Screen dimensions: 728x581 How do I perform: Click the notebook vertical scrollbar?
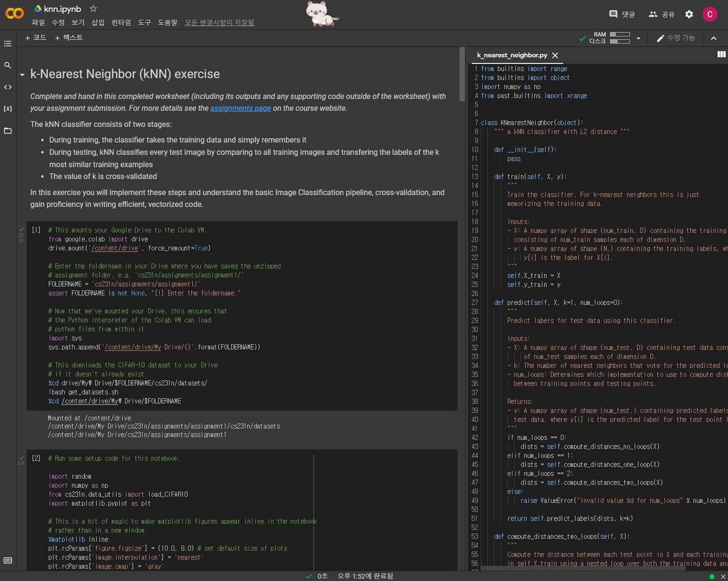click(x=462, y=74)
